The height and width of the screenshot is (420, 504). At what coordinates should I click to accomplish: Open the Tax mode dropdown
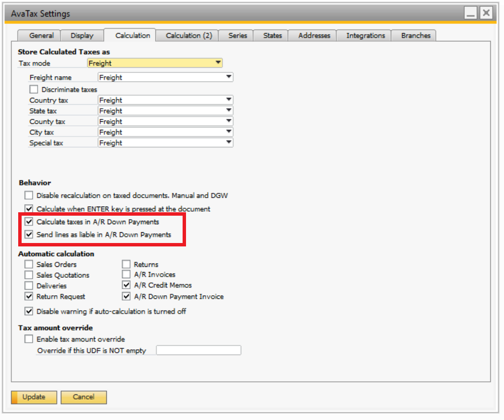[x=155, y=63]
